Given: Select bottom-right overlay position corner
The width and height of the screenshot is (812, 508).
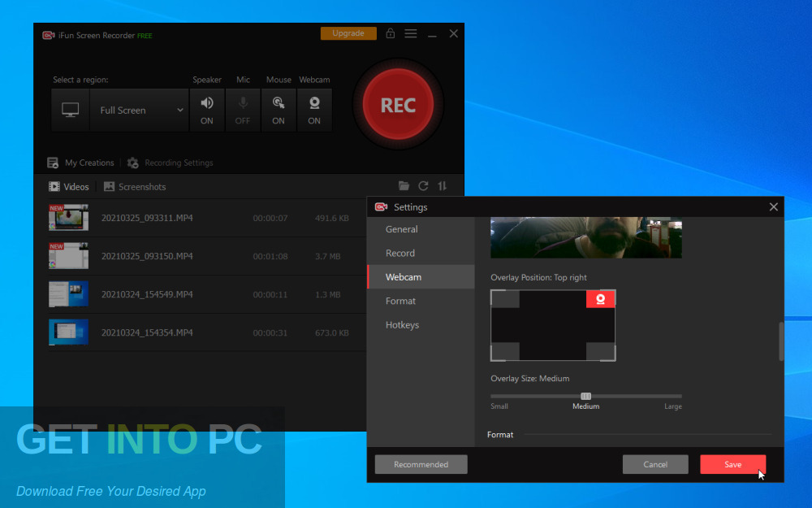Looking at the screenshot, I should pos(600,351).
